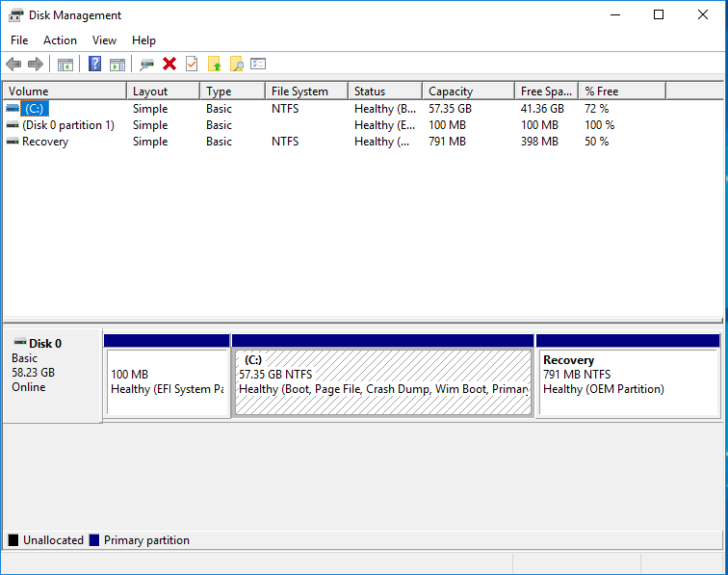Viewport: 728px width, 575px height.
Task: Click the 57.35 GB capacity cell
Action: [x=450, y=108]
